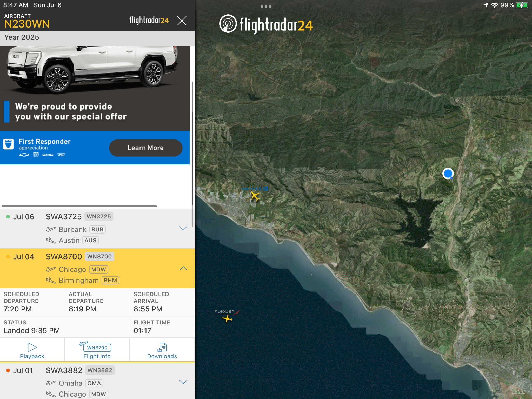The image size is (532, 399).
Task: Click the actual departure 8:19 PM value
Action: (x=83, y=309)
